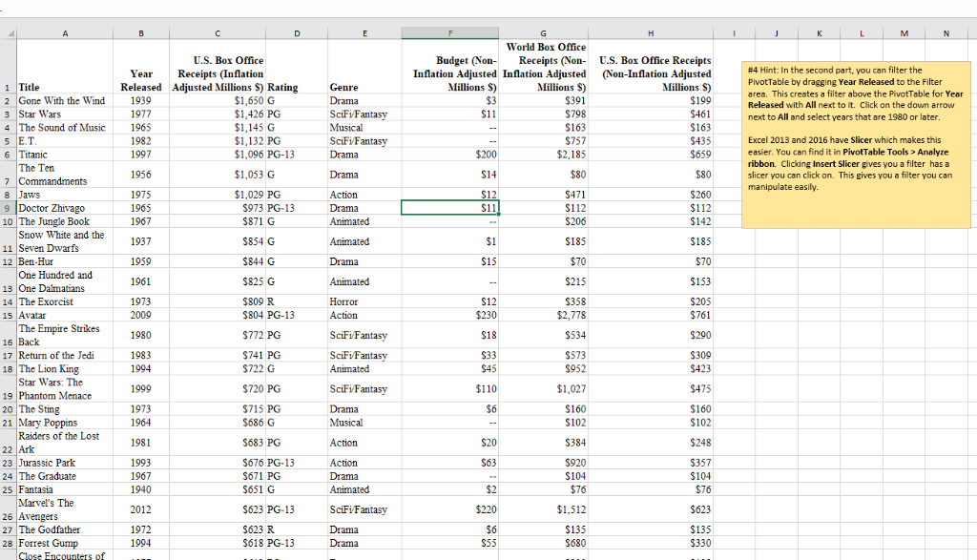Click the Select All corner button
977x560 pixels.
coord(8,31)
